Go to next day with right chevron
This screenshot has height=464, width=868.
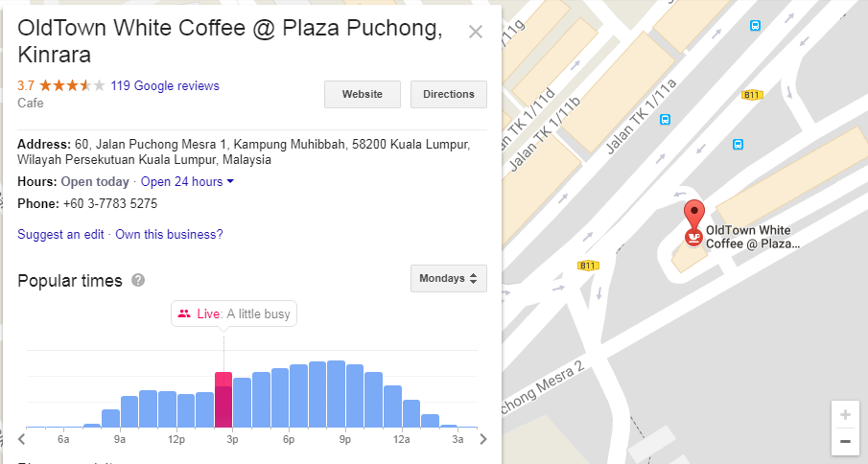coord(483,440)
